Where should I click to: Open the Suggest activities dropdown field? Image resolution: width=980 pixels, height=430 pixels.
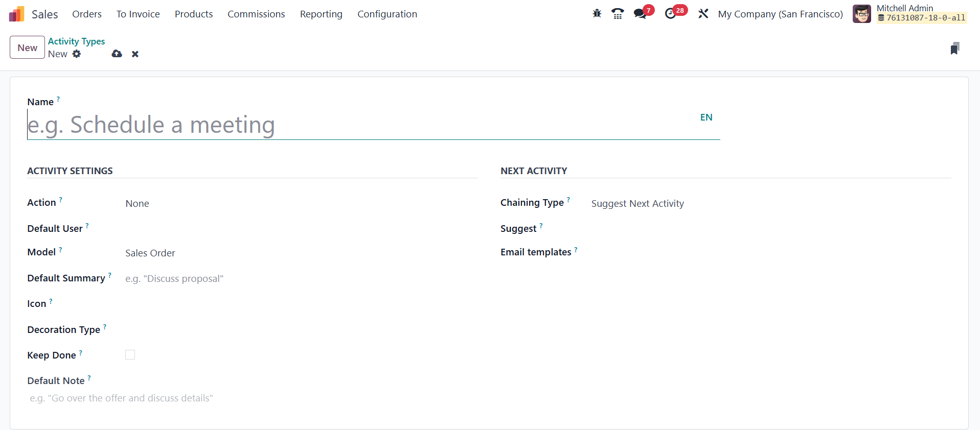click(x=771, y=228)
